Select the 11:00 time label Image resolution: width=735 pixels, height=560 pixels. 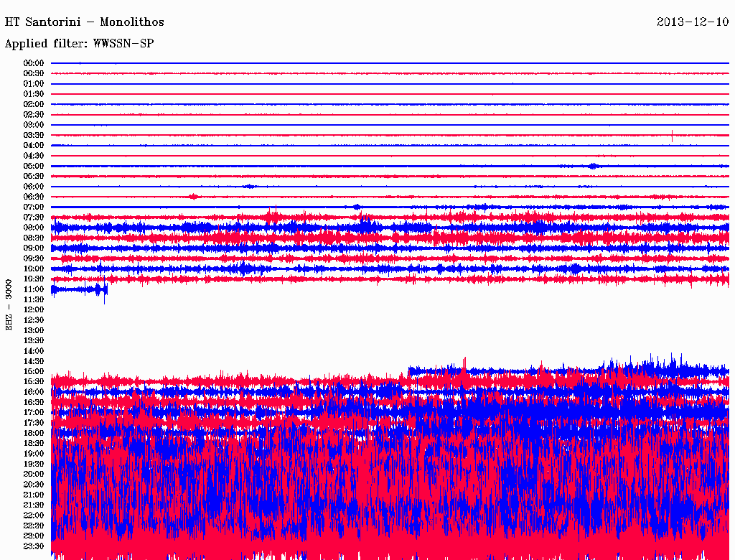click(x=34, y=289)
